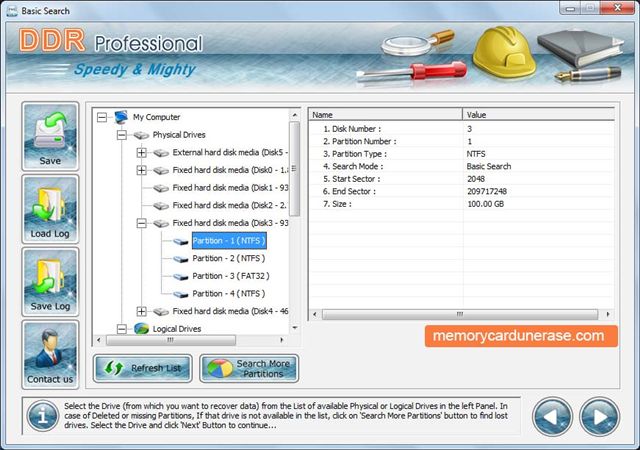Expand Fixed hard disk media Disk0
640x450 pixels.
coord(141,170)
